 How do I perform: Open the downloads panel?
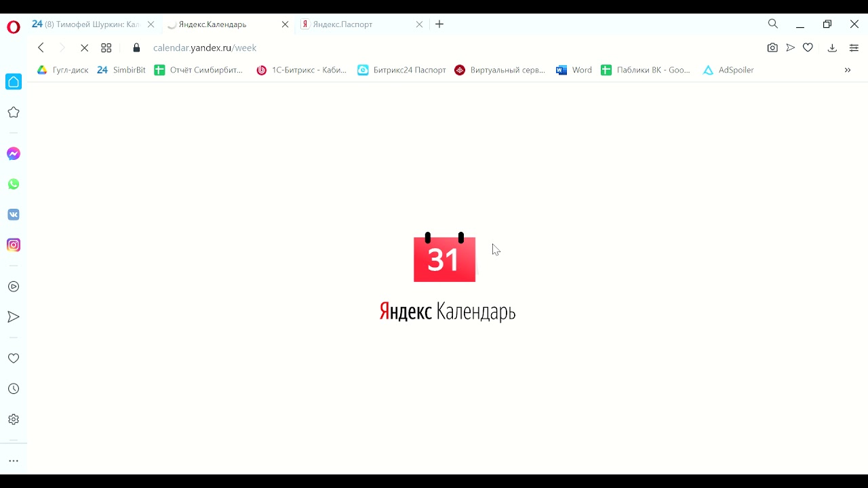[832, 48]
